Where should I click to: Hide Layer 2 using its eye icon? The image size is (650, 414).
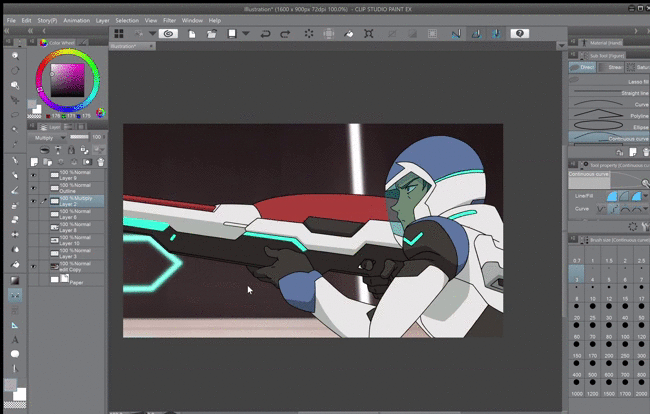pos(33,201)
